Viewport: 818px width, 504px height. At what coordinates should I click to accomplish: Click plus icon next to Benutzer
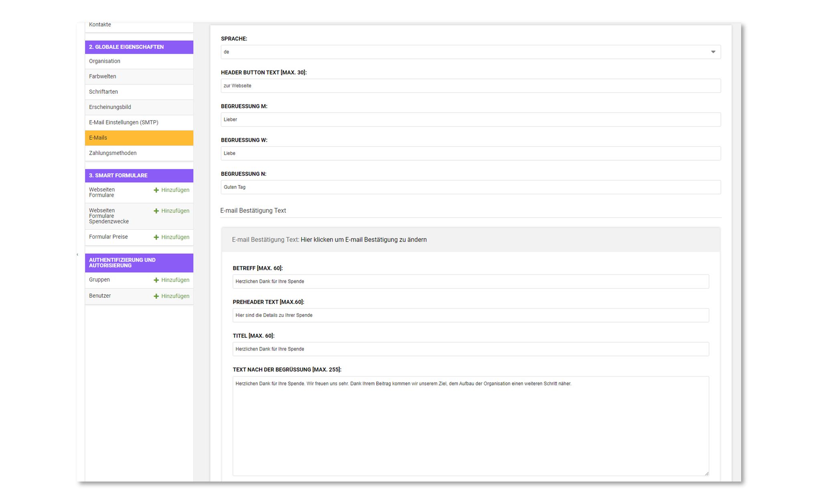(156, 296)
